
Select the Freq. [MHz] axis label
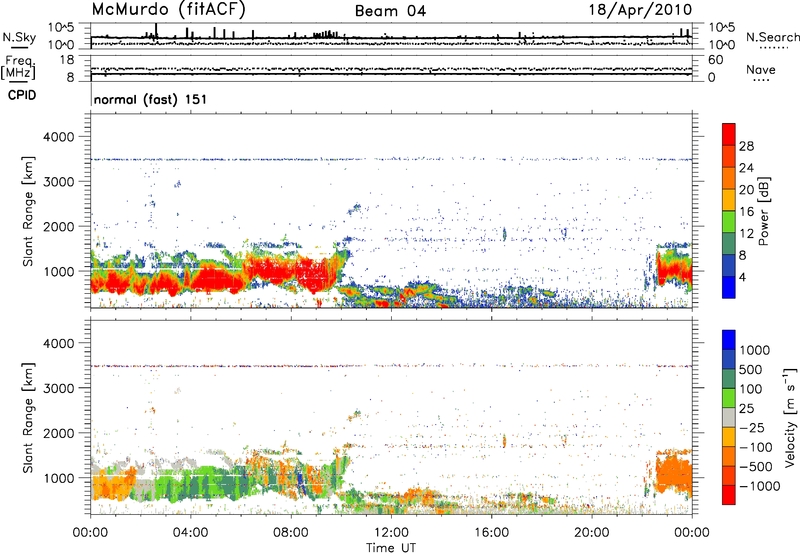pos(18,67)
